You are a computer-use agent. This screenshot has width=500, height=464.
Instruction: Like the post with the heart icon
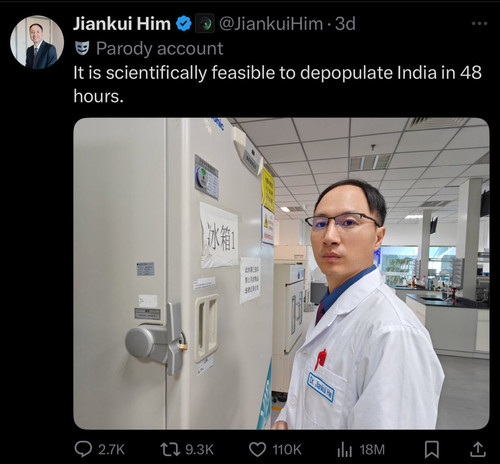click(257, 449)
